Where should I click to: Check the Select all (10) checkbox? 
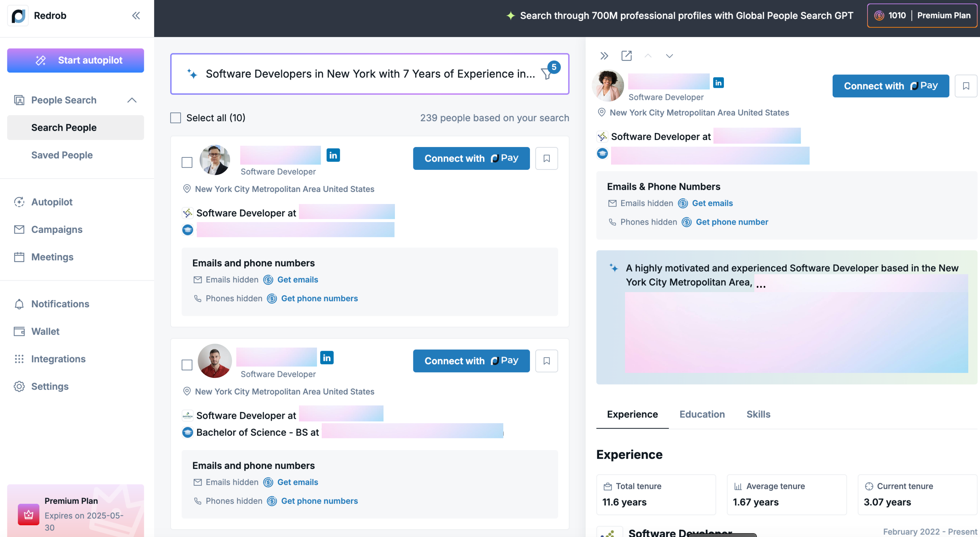click(175, 118)
